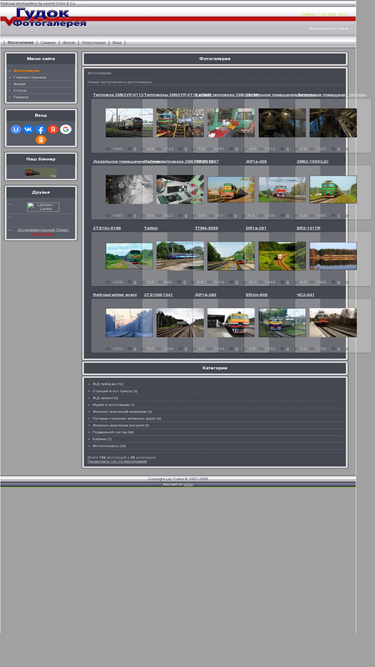Open the Регистрация item in the top navigation
This screenshot has width=375, height=667.
[x=94, y=43]
